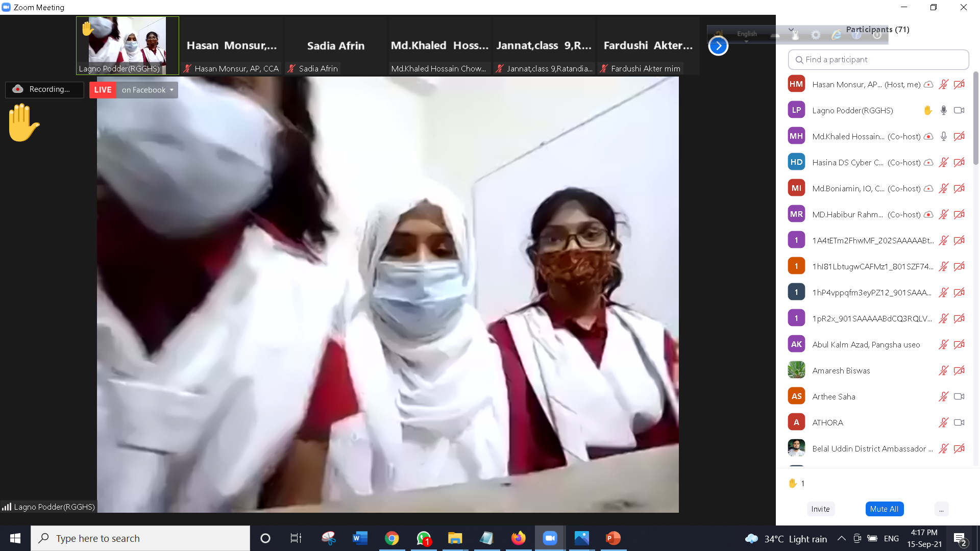
Task: Click the Find a participant search box
Action: pyautogui.click(x=878, y=60)
